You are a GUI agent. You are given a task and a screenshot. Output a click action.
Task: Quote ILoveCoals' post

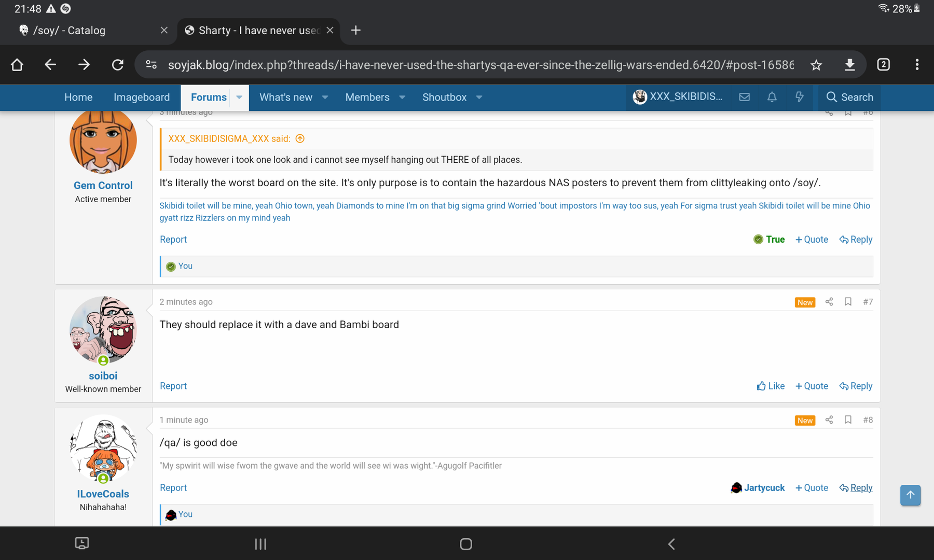tap(812, 488)
